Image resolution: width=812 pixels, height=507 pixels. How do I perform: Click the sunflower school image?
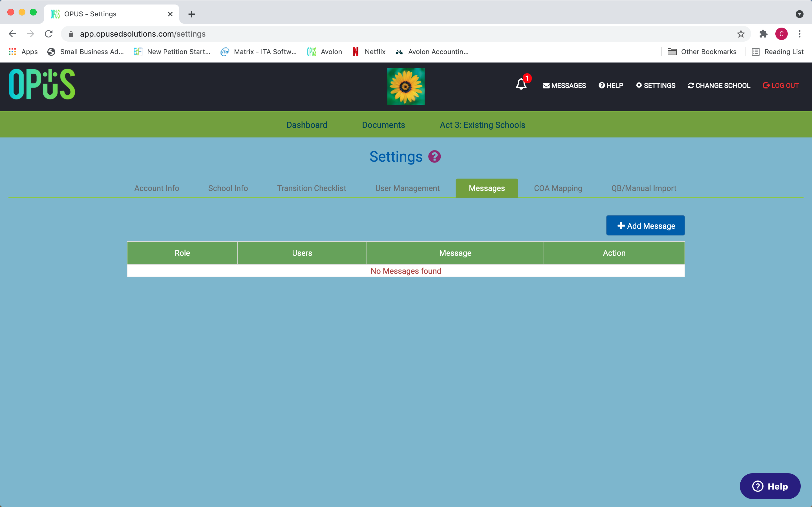tap(406, 86)
